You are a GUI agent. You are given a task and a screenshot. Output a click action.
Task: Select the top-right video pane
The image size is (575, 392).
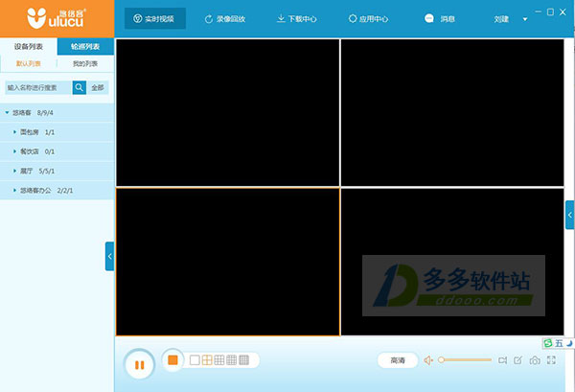pyautogui.click(x=452, y=112)
